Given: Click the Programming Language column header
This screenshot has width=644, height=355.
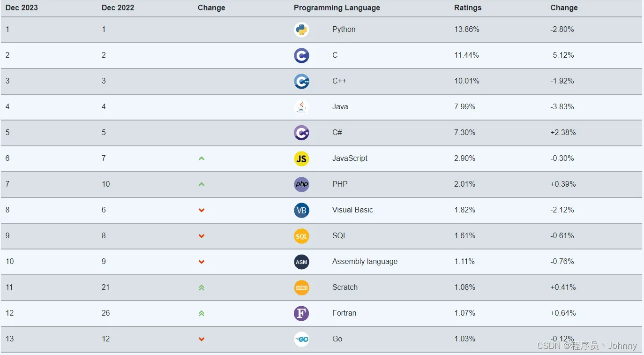Looking at the screenshot, I should click(337, 8).
